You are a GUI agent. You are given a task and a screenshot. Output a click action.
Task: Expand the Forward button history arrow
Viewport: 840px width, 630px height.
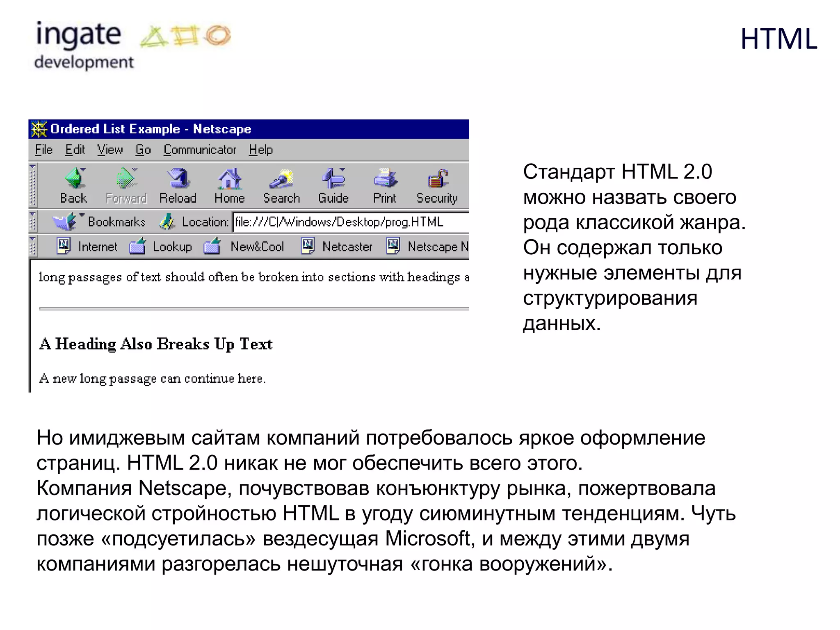coord(135,169)
